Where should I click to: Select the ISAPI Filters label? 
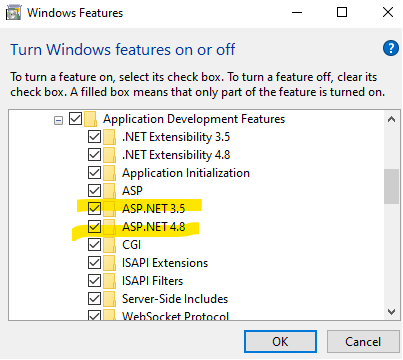coord(152,281)
